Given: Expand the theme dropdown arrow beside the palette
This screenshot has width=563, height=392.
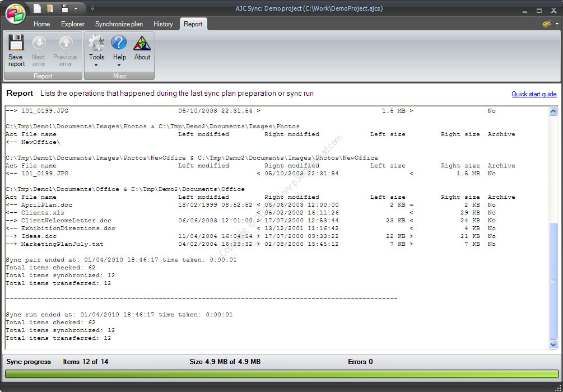Looking at the screenshot, I should click(x=556, y=24).
